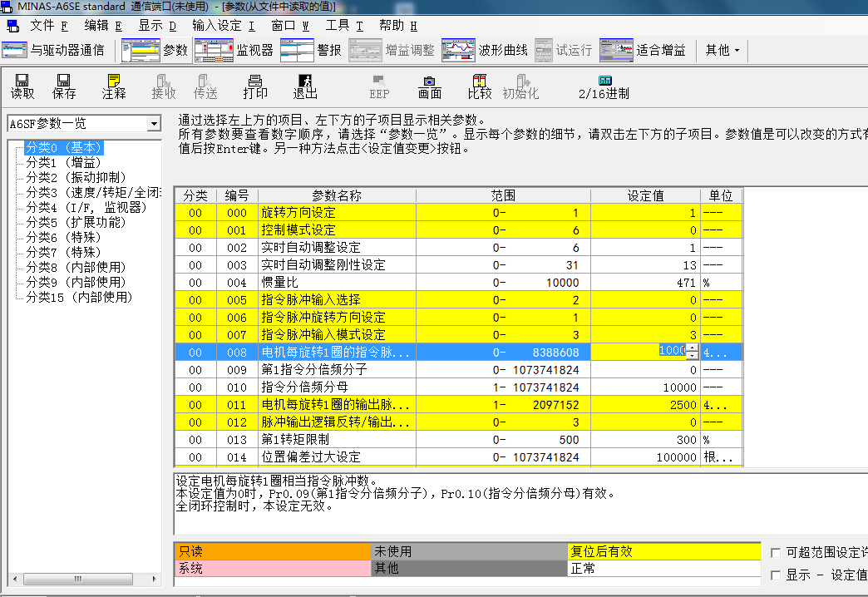Check the 显示 - 设定值 checkbox
Viewport: 868px width, 597px height.
(x=776, y=575)
